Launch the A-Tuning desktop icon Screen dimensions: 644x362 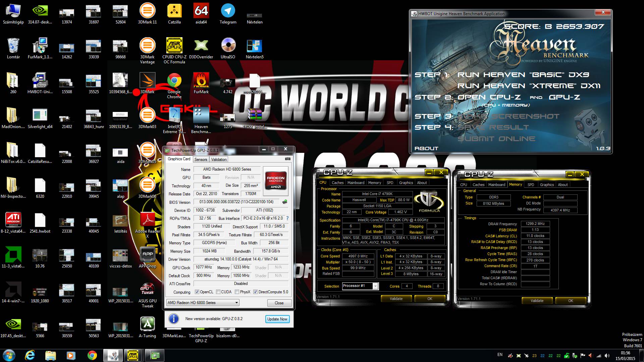point(147,327)
